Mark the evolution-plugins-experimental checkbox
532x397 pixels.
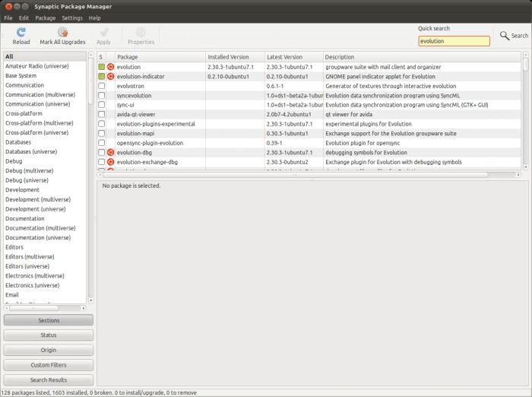tap(101, 124)
